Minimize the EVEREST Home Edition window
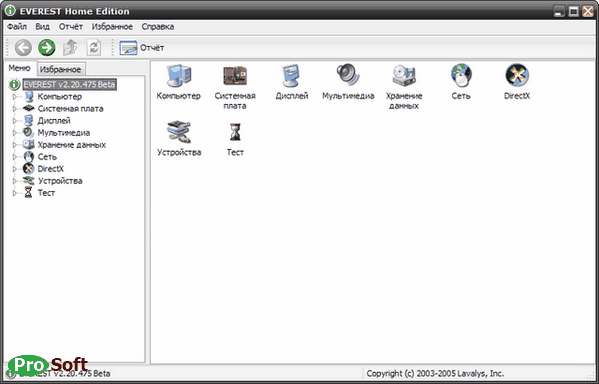The height and width of the screenshot is (384, 599). point(559,11)
